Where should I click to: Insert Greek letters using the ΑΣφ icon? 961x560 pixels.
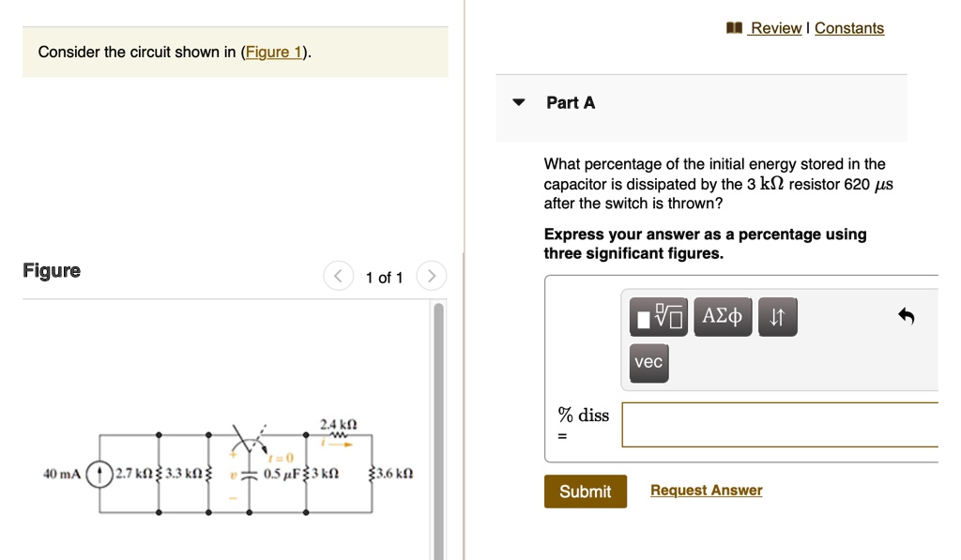coord(723,316)
